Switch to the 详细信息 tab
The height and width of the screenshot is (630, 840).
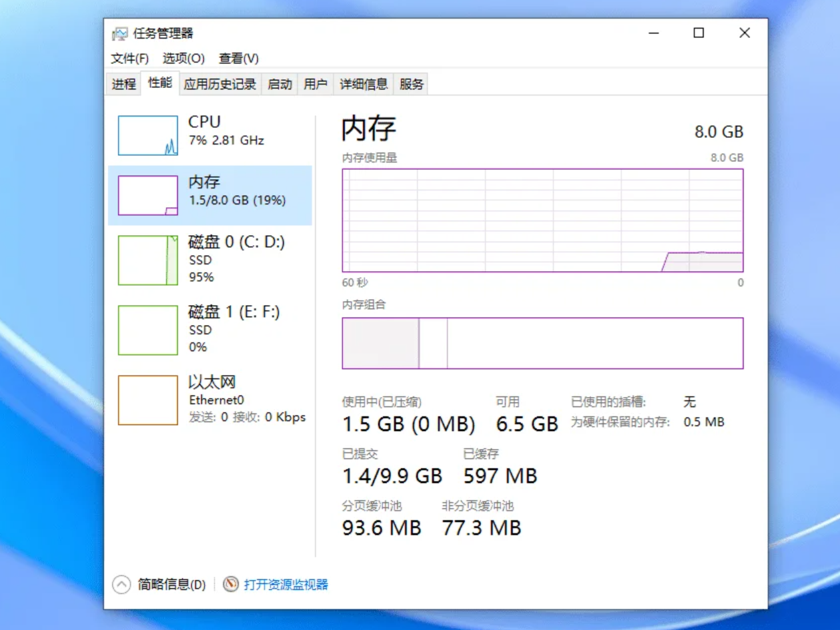362,84
